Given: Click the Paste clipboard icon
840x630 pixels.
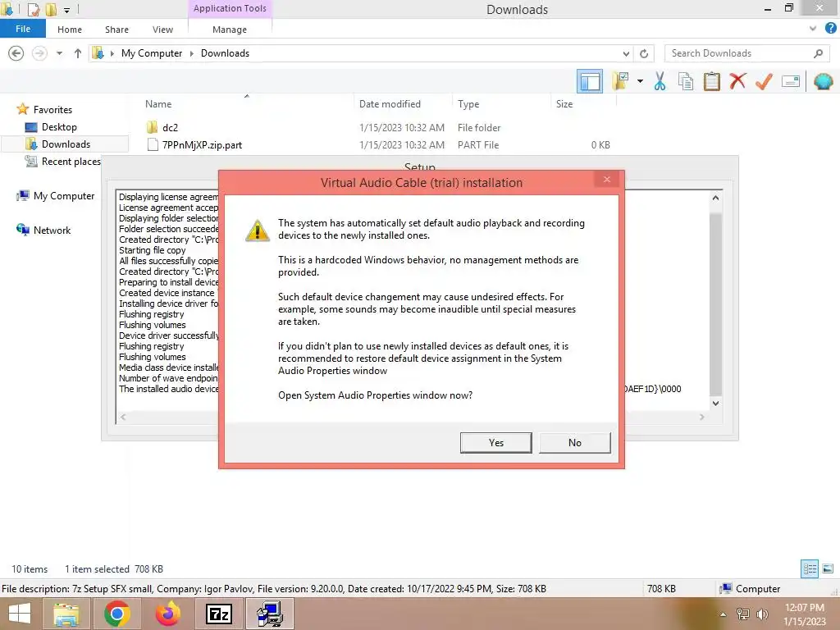Looking at the screenshot, I should click(x=711, y=81).
